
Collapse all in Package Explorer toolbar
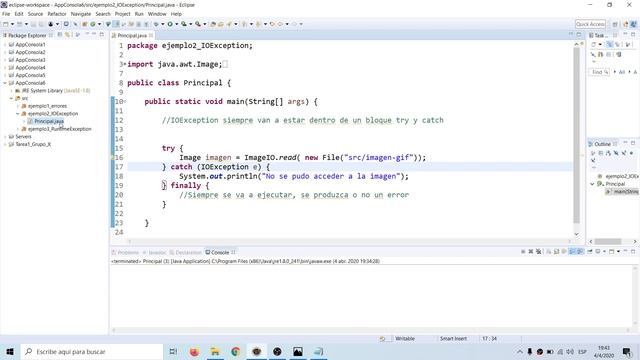60,35
